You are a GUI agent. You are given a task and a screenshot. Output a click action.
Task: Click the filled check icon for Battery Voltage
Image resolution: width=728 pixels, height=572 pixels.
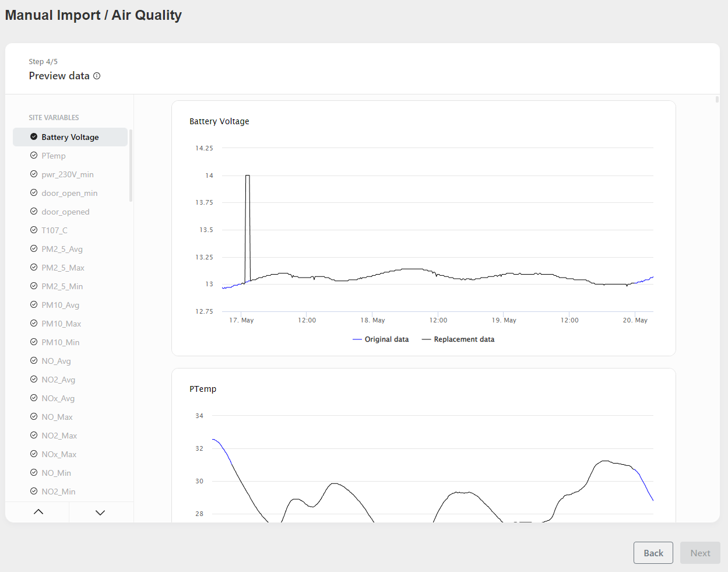click(x=34, y=137)
